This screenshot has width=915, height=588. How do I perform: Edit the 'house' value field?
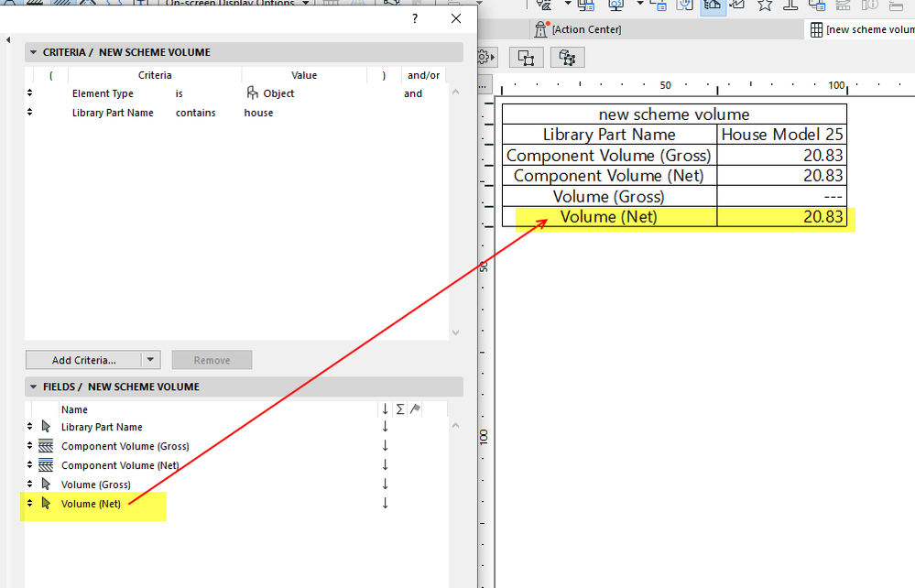[258, 113]
